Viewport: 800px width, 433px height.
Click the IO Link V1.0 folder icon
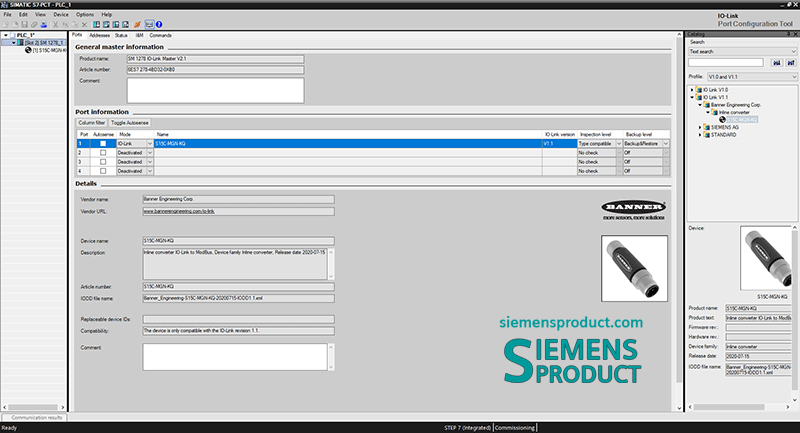click(x=699, y=90)
